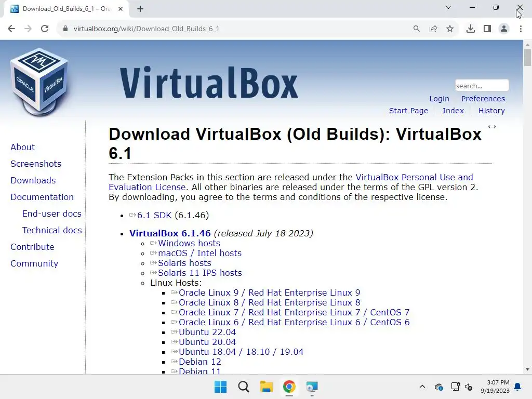The image size is (532, 399).
Task: Open Screenshots in the sidebar
Action: 36,164
